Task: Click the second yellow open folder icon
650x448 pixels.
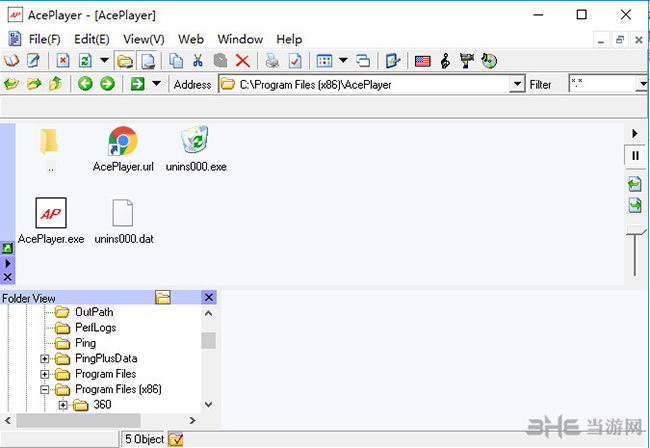Action: (34, 84)
